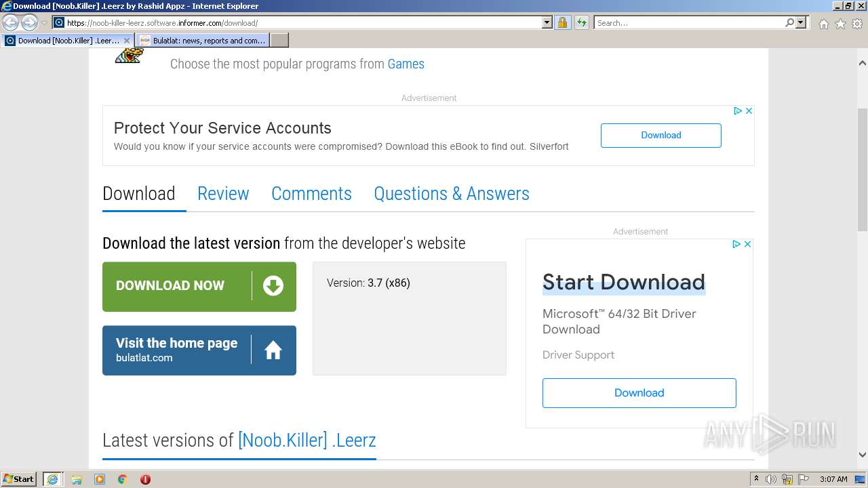Screen dimensions: 868x488
Task: Close the Start Download driver ad
Action: click(x=747, y=244)
